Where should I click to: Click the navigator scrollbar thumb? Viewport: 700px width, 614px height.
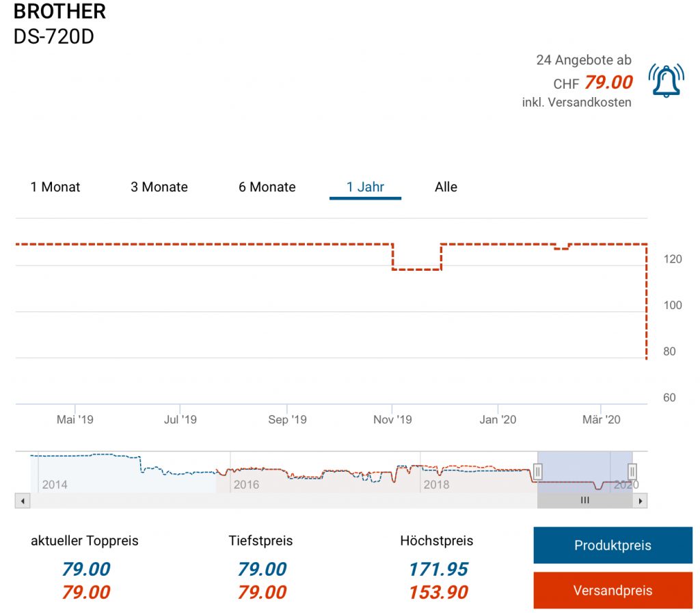point(584,501)
